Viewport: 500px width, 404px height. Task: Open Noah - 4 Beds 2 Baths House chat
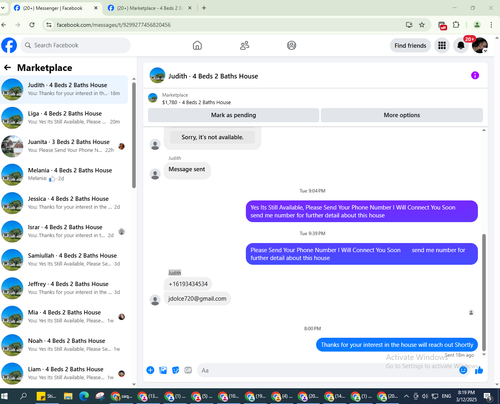click(64, 345)
